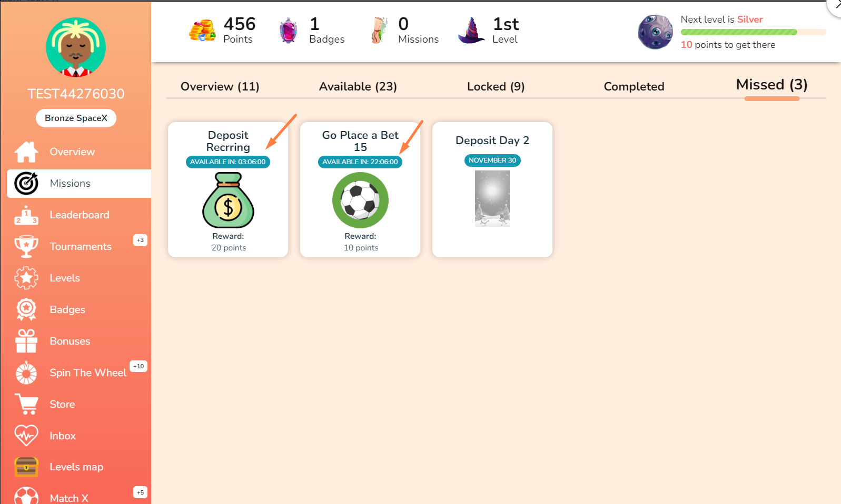Click the Bonuses gift box icon
Screen dimensions: 841x504
26,341
